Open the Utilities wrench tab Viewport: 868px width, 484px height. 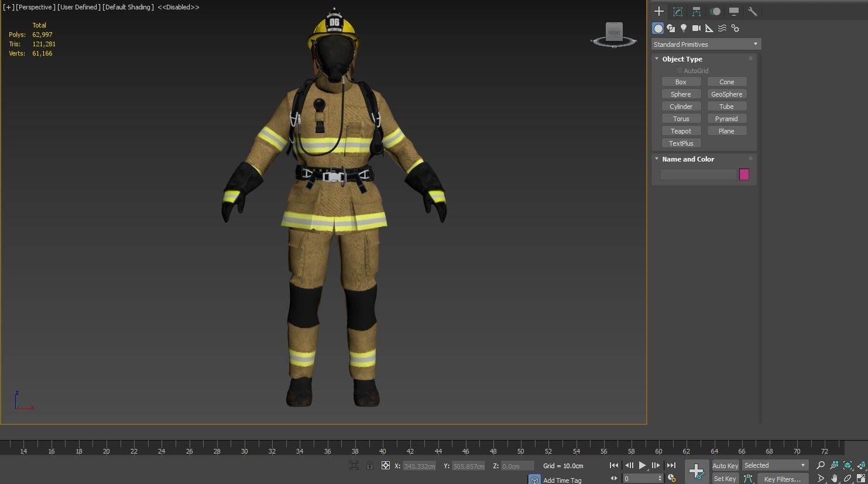[x=753, y=11]
